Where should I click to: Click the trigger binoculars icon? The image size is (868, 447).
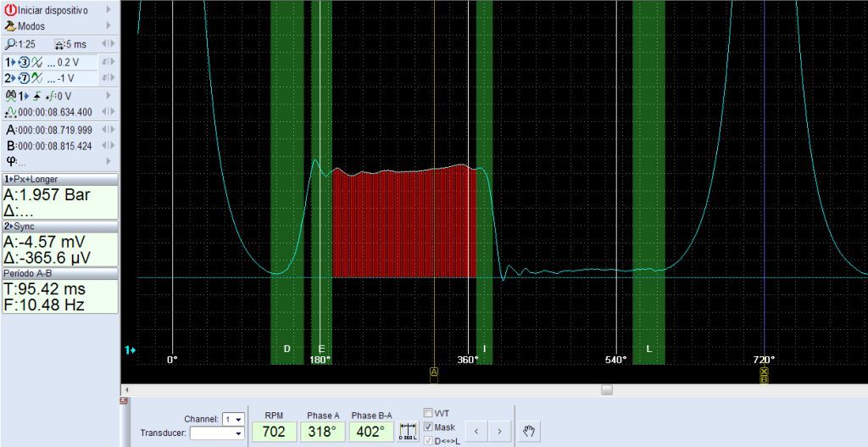11,96
